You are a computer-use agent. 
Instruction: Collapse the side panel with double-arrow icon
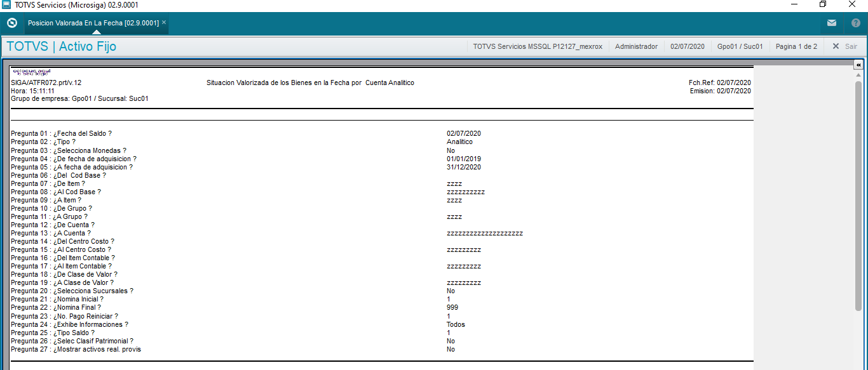pos(858,65)
